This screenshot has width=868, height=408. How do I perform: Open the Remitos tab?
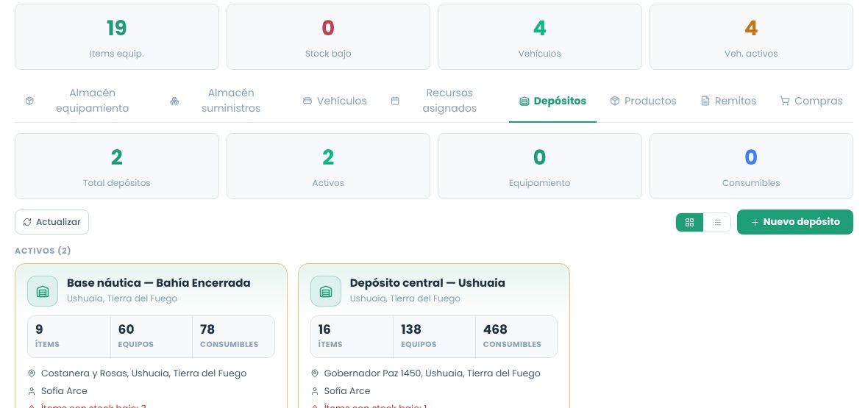[x=728, y=101]
